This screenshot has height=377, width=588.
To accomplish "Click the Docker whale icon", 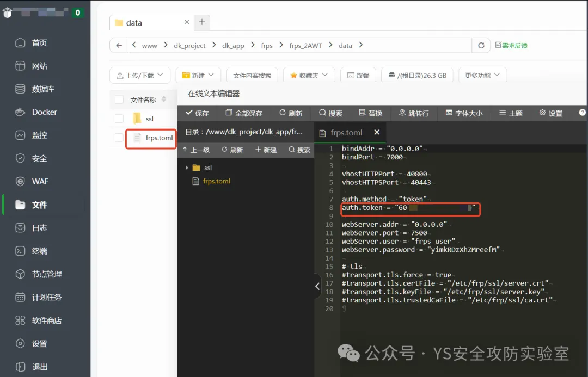I will [x=20, y=112].
